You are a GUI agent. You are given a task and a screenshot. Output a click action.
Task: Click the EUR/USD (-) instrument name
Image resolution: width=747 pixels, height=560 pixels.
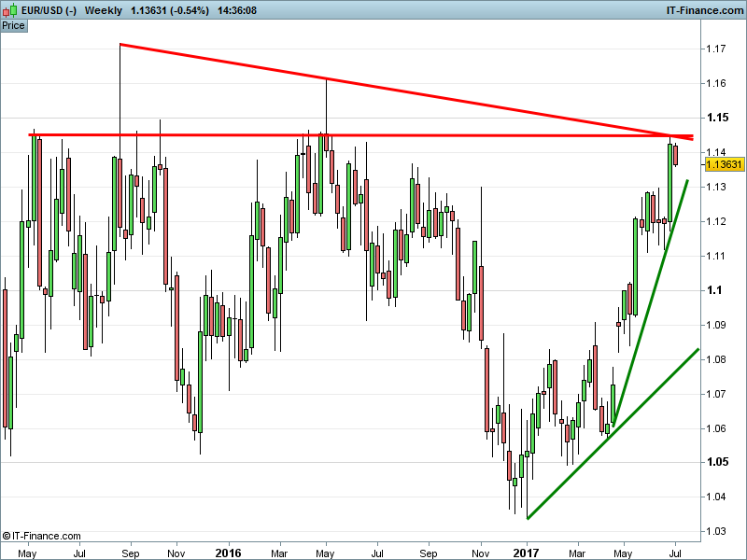point(49,10)
